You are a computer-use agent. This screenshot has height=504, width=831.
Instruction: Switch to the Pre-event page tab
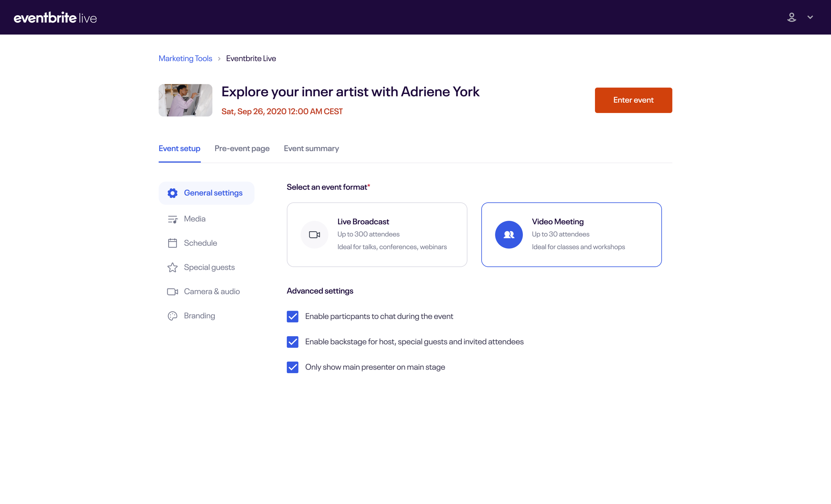(x=242, y=148)
